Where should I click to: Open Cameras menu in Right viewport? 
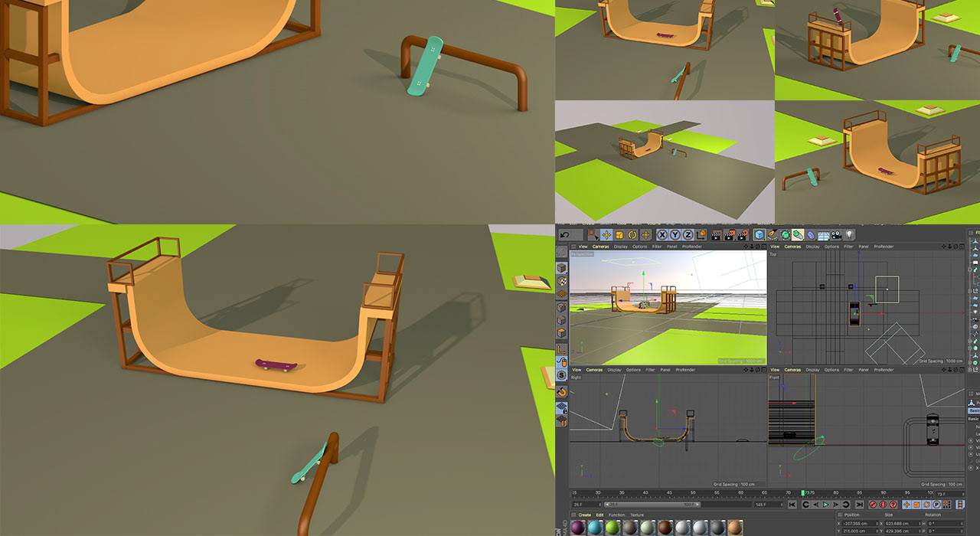point(594,370)
